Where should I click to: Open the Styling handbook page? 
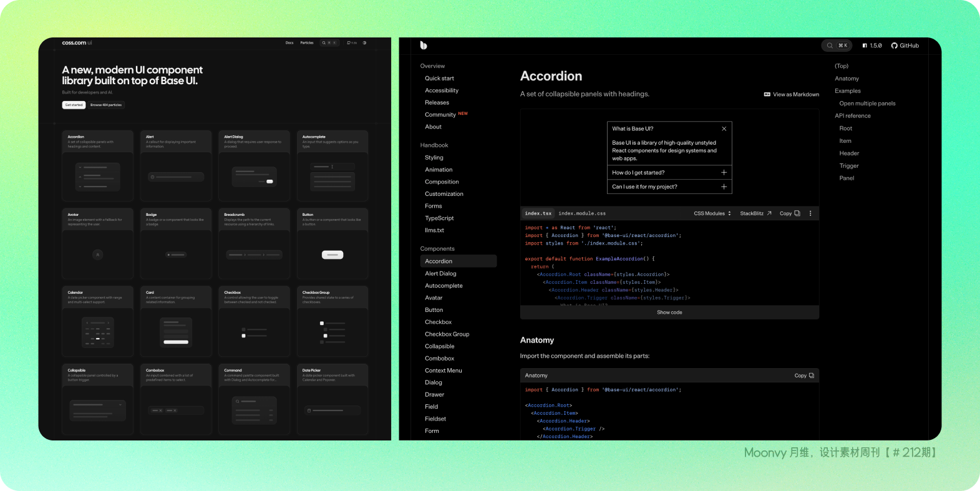coord(434,158)
